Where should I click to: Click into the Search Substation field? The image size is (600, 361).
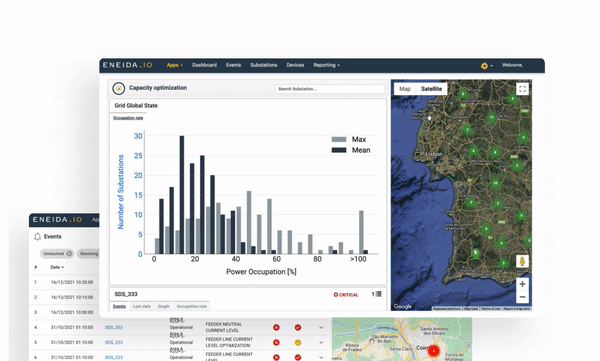tap(329, 89)
